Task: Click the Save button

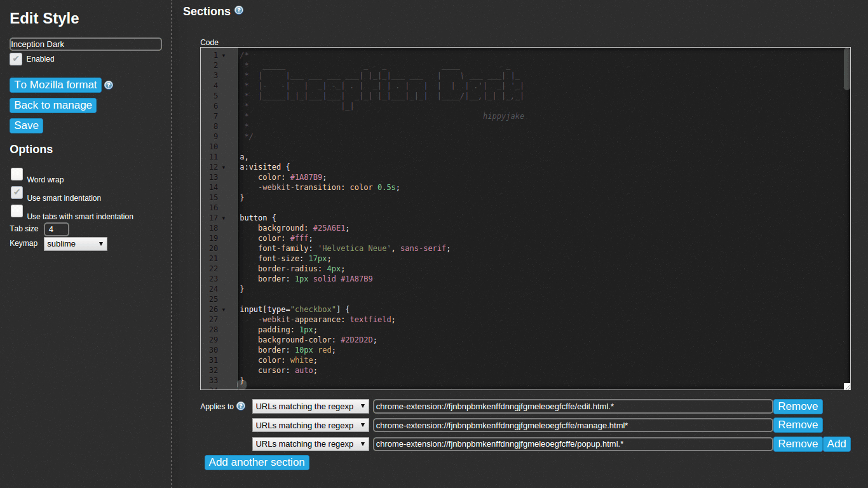Action: [27, 126]
